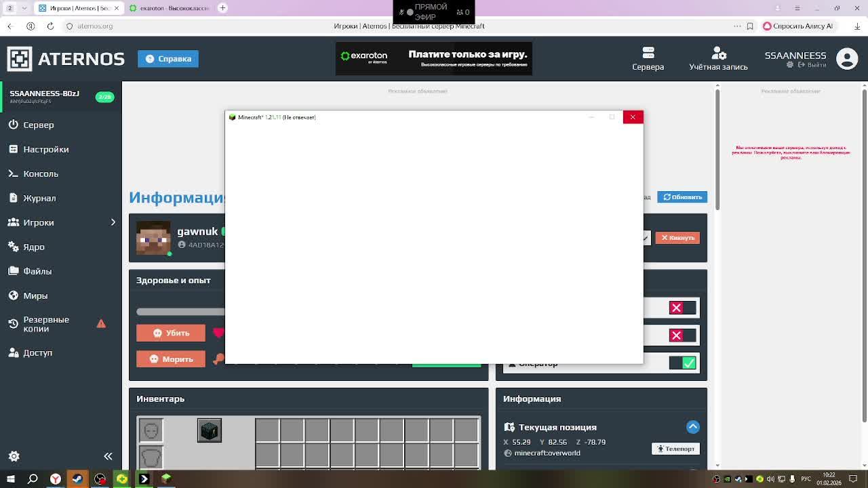Switch to the exaroton browser tab
Image resolution: width=868 pixels, height=488 pixels.
pos(170,8)
